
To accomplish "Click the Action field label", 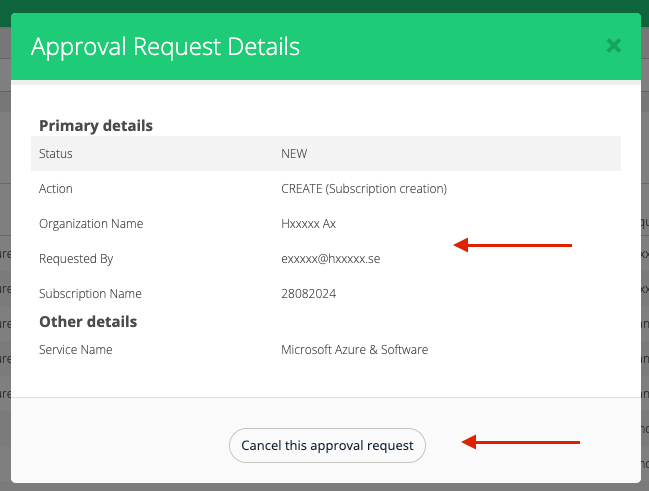I will pos(56,189).
